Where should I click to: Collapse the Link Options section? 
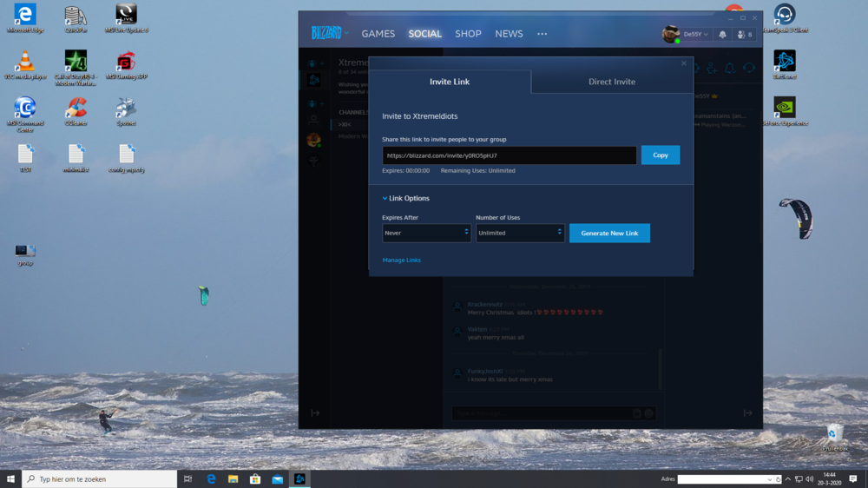406,198
